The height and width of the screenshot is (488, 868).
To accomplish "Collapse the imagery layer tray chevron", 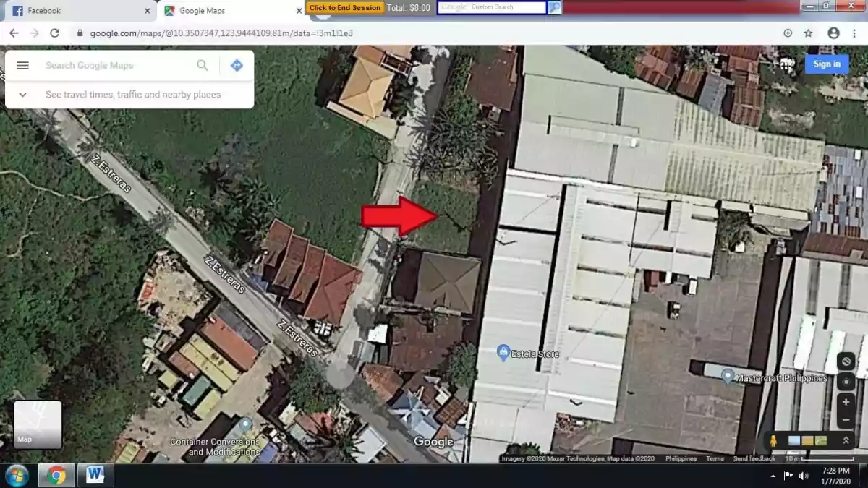I will tap(845, 439).
